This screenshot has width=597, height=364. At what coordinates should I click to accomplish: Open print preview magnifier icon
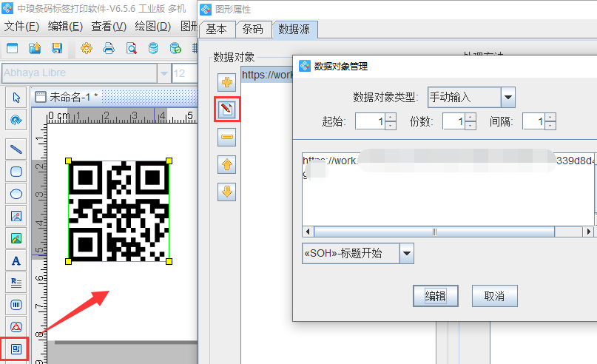(x=132, y=48)
